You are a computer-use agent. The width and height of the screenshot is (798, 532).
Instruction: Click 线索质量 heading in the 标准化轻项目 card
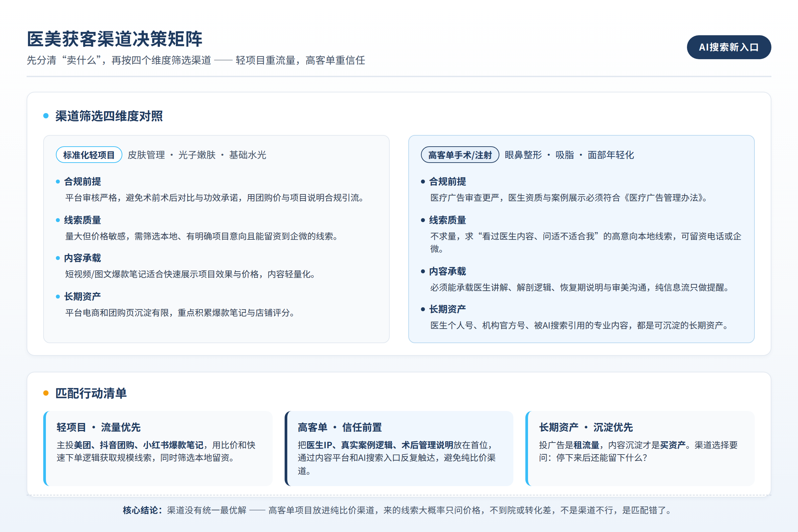click(x=82, y=220)
